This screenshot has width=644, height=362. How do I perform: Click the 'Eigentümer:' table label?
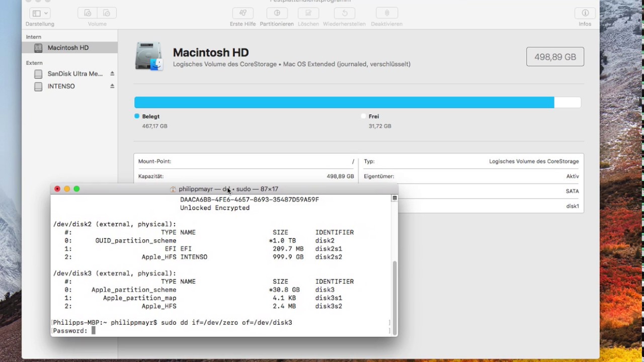(379, 176)
